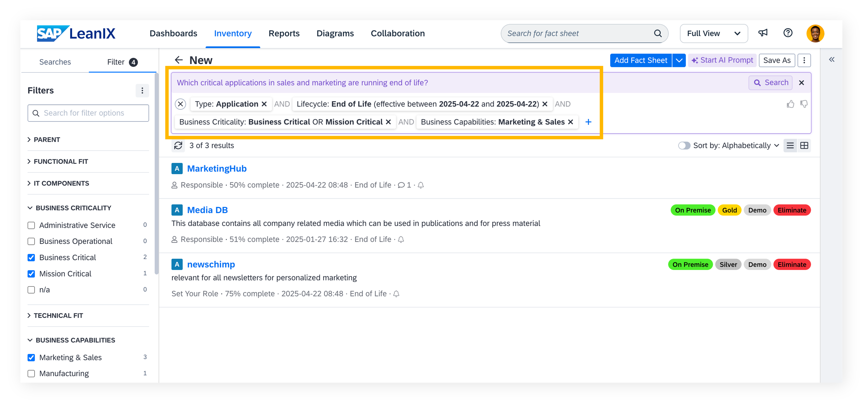
Task: Give thumbs up feedback on AI result
Action: click(790, 104)
